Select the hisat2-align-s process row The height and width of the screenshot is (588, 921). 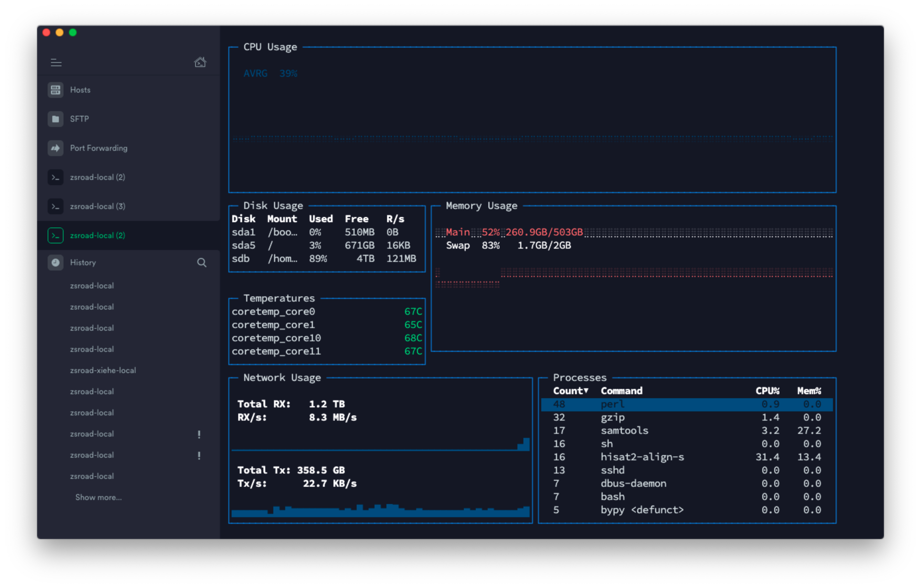[x=642, y=457]
